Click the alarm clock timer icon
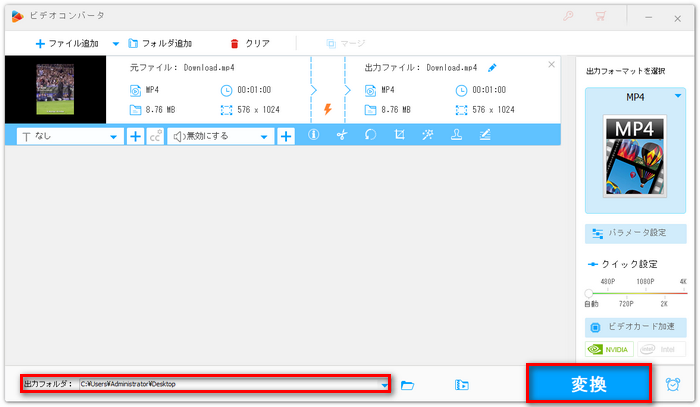The width and height of the screenshot is (700, 407). 673,384
